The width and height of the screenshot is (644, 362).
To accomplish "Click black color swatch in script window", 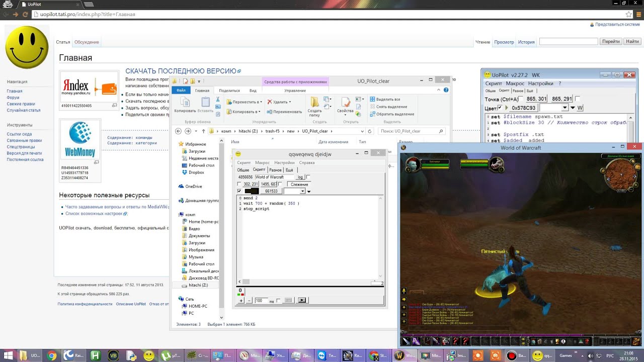I will (251, 191).
